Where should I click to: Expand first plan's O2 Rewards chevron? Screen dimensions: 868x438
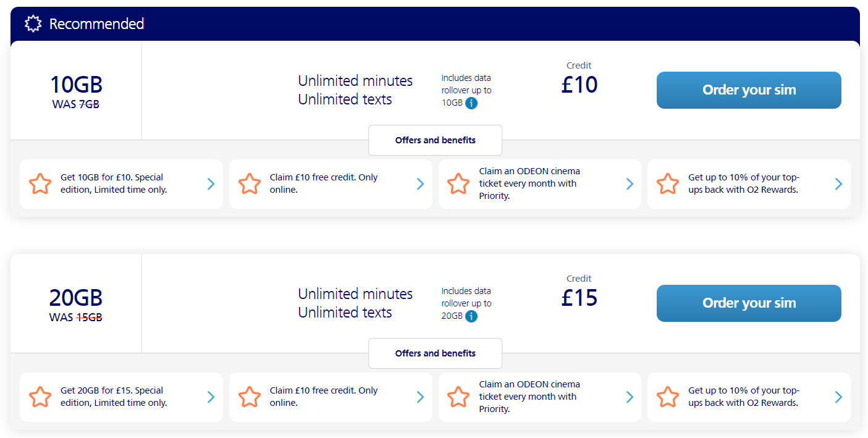point(838,184)
